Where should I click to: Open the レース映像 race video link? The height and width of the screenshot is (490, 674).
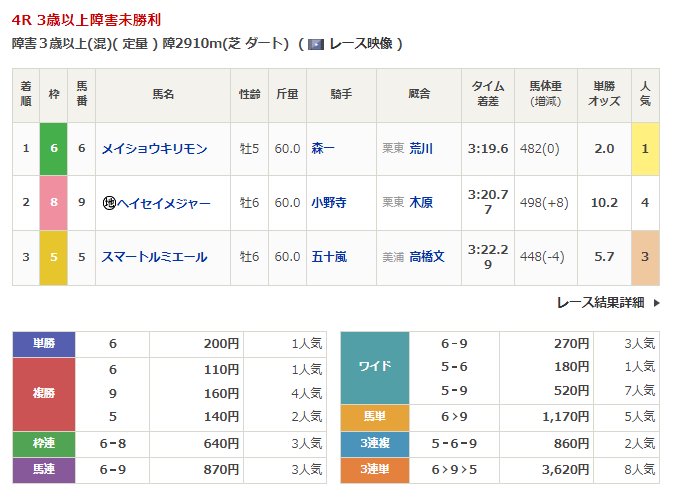coord(360,44)
